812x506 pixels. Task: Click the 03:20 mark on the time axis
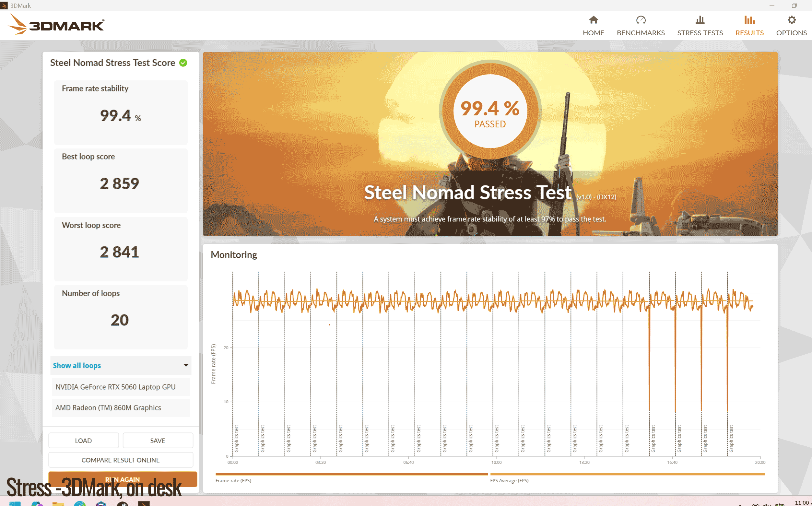pyautogui.click(x=321, y=462)
